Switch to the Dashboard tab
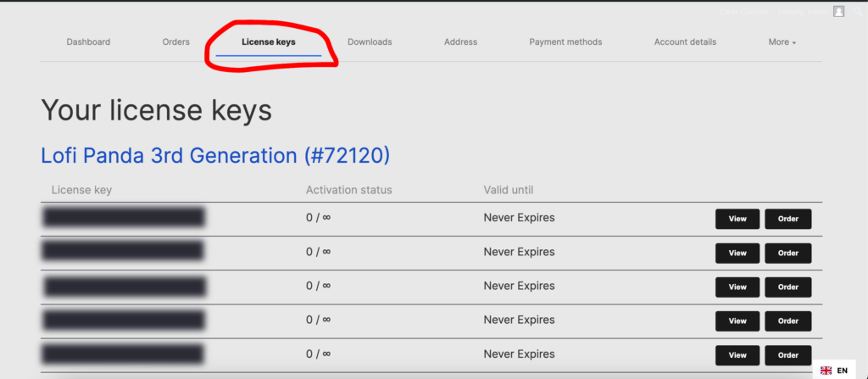Screen dimensions: 868x379 [88, 42]
